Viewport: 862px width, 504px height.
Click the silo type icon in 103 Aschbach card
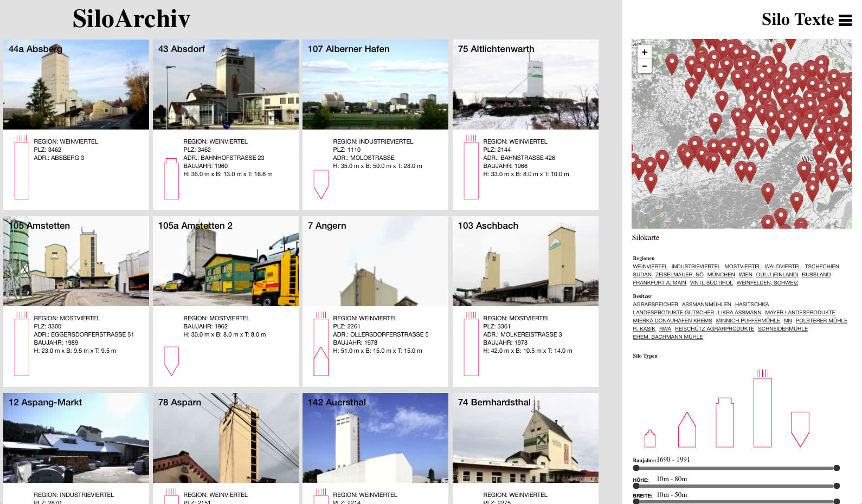[x=471, y=344]
